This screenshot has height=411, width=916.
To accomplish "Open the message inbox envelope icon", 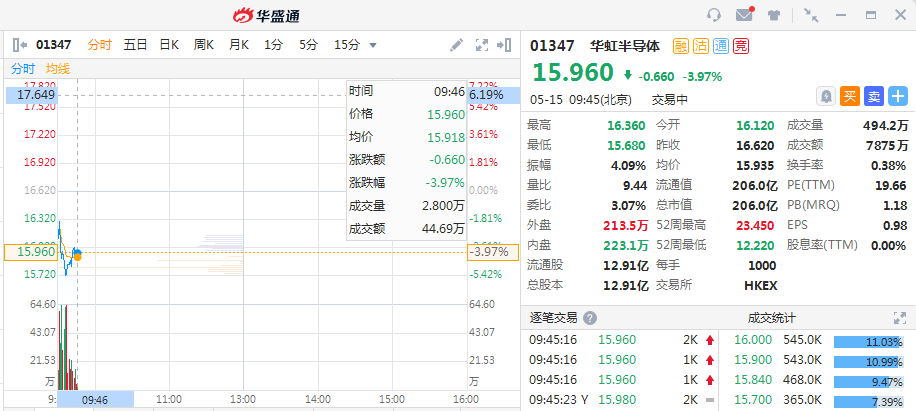I will click(x=744, y=15).
